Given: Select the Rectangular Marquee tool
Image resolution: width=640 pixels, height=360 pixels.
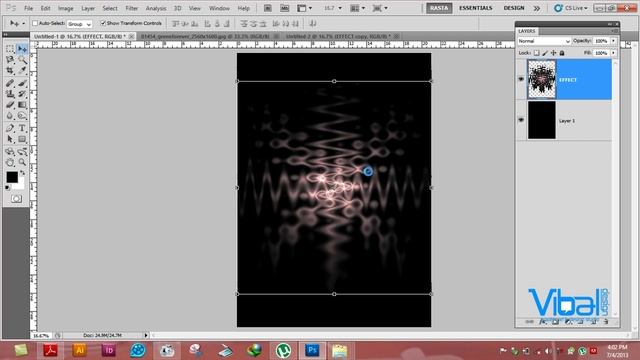Looking at the screenshot, I should point(10,49).
